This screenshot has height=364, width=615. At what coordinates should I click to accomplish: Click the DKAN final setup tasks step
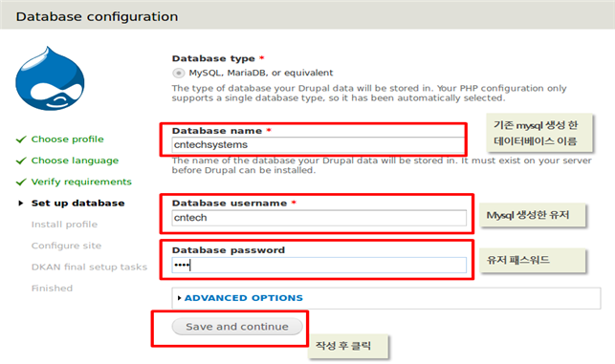click(89, 267)
